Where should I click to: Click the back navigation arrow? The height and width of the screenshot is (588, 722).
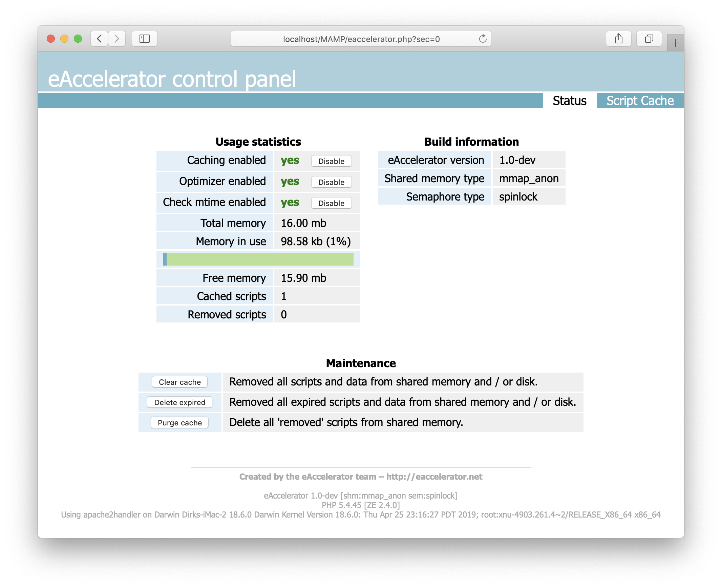[x=99, y=39]
